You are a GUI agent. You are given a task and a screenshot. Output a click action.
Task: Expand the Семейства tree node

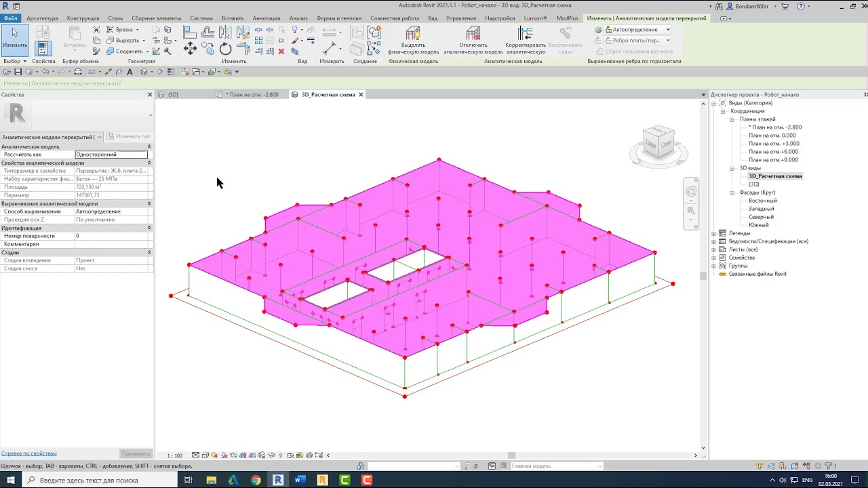coord(713,258)
